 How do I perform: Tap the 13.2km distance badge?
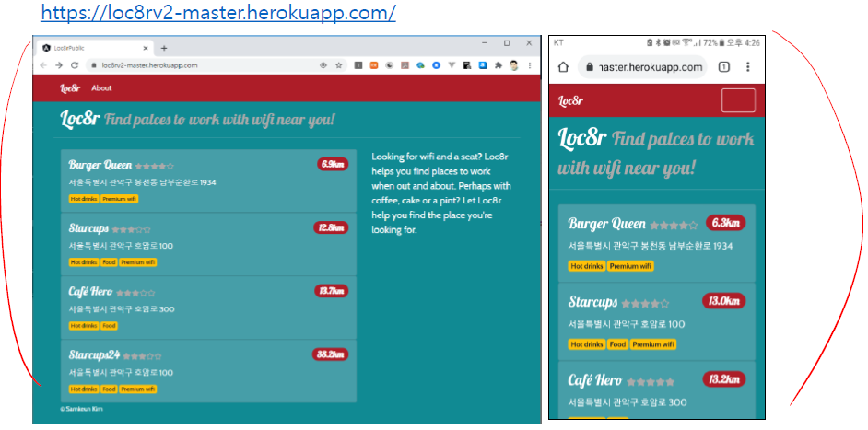[x=724, y=379]
